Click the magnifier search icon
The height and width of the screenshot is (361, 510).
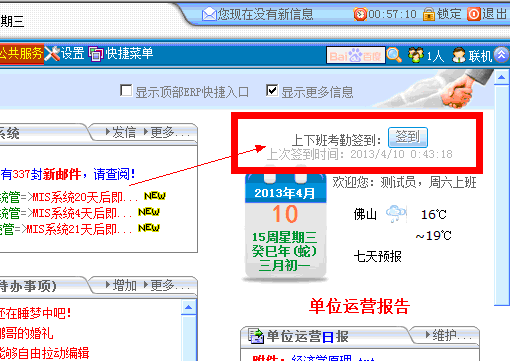click(394, 55)
